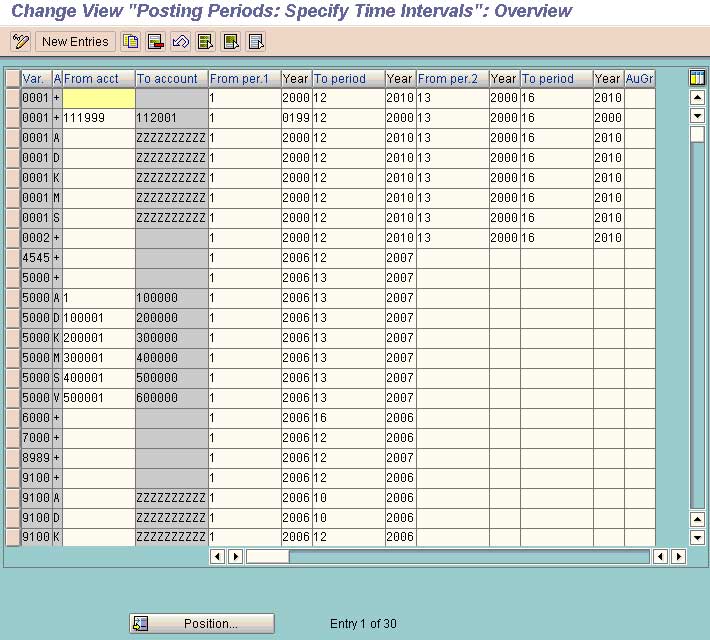
Task: Click the select-all corner cell of the table
Action: point(13,78)
